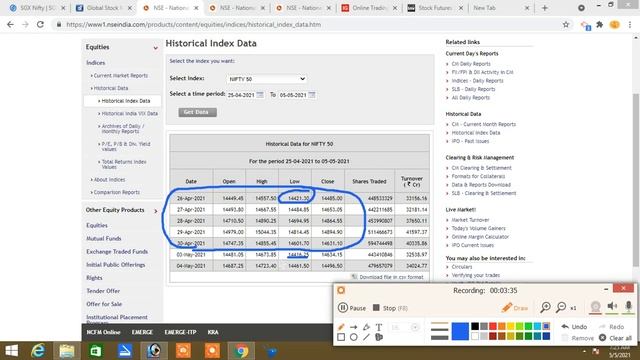The height and width of the screenshot is (360, 640).
Task: Open Total Returns Index Values link
Action: click(x=124, y=164)
